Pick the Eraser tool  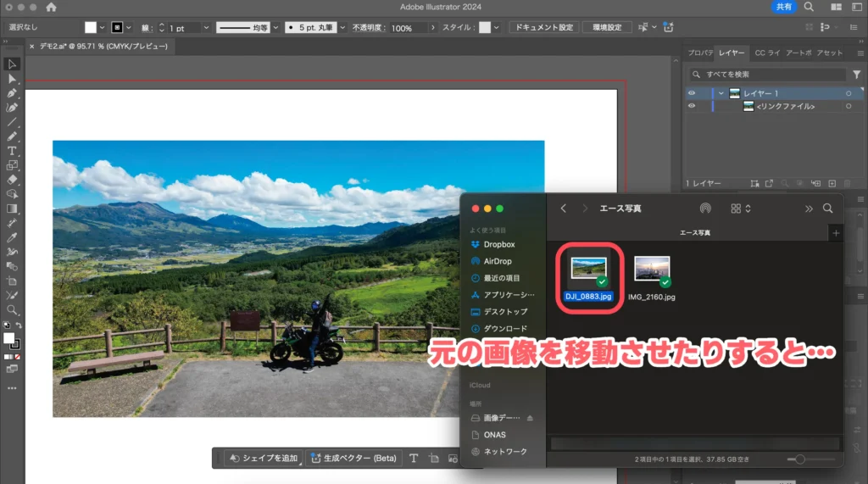(x=12, y=180)
